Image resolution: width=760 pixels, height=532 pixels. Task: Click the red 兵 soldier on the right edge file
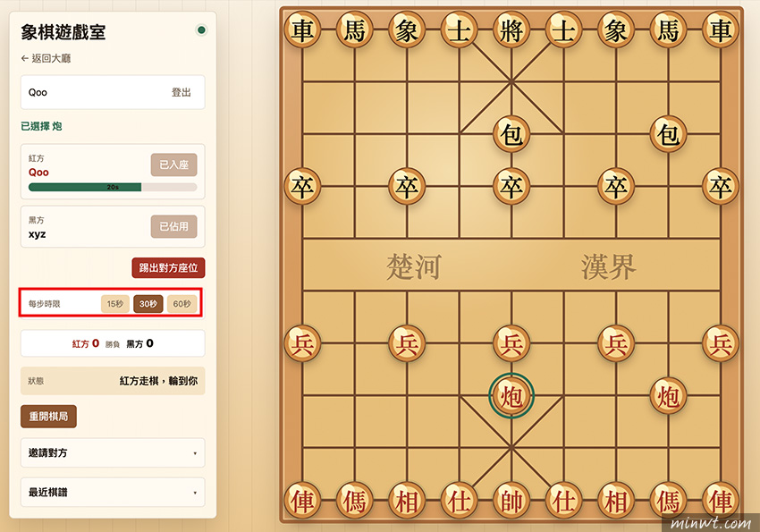tap(721, 343)
